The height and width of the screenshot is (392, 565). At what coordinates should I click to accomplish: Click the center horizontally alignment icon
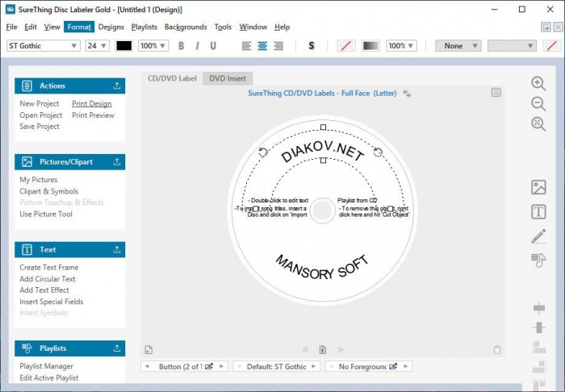click(x=539, y=308)
